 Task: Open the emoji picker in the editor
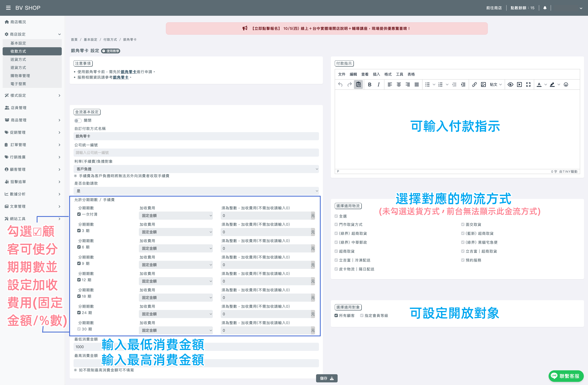point(566,85)
